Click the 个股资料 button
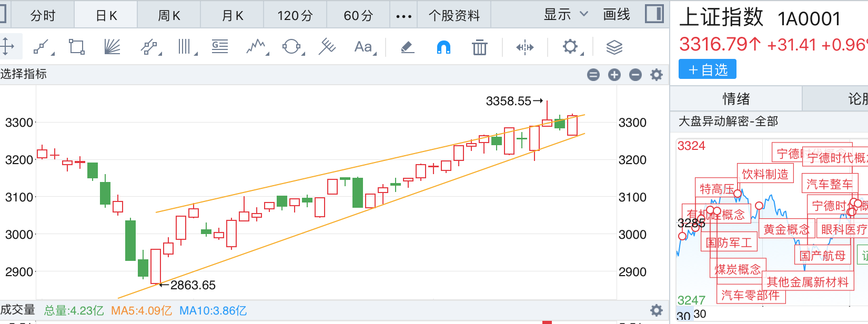Image resolution: width=868 pixels, height=324 pixels. [454, 16]
